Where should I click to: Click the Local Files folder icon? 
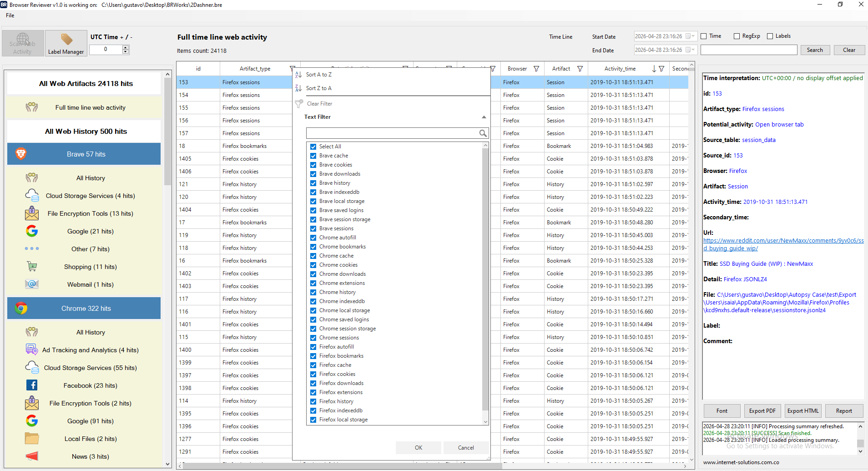pos(32,438)
